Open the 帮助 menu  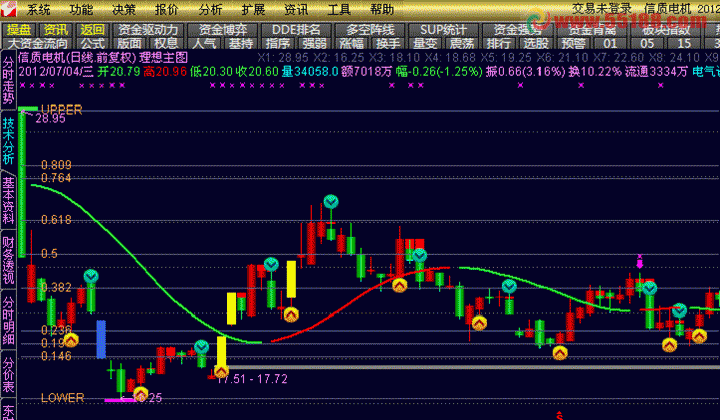point(382,10)
